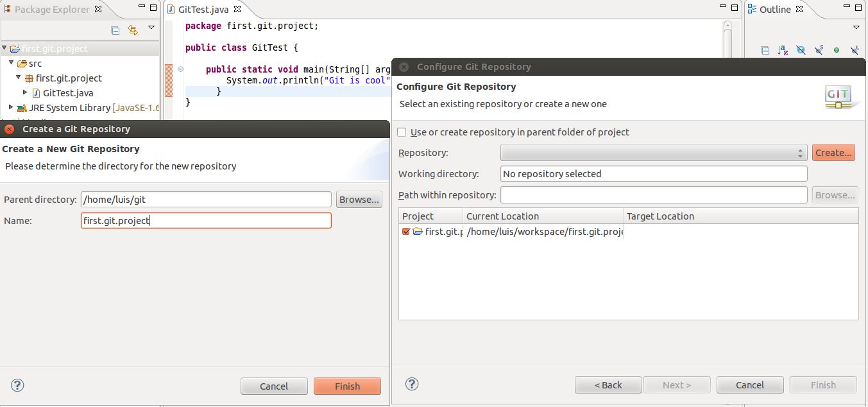Maximize the Outline view

click(857, 8)
